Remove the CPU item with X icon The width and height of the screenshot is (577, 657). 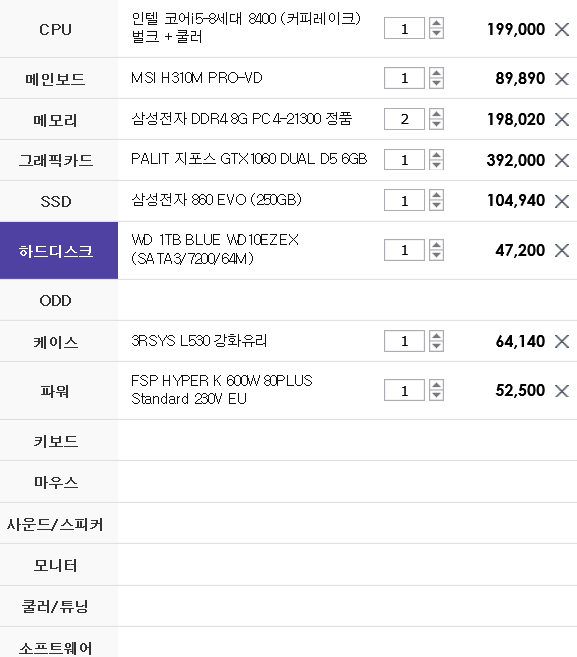point(561,29)
